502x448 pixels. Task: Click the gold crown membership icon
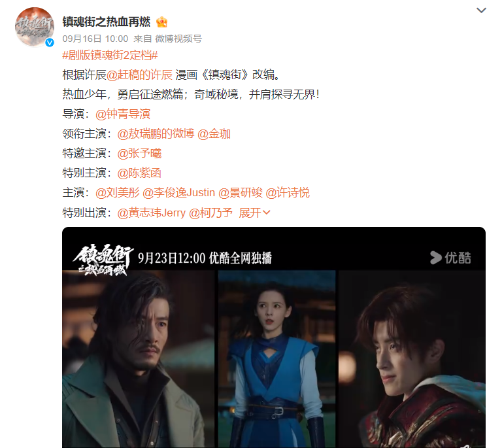tap(161, 22)
